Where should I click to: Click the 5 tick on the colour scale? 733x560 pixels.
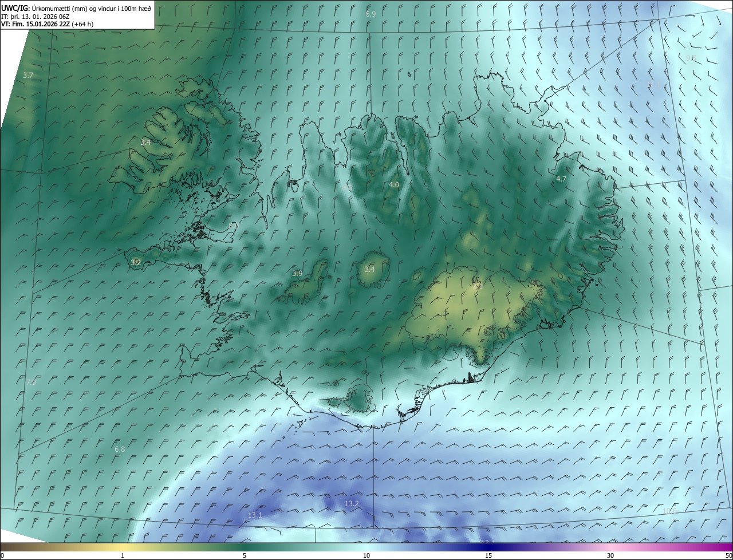click(245, 556)
